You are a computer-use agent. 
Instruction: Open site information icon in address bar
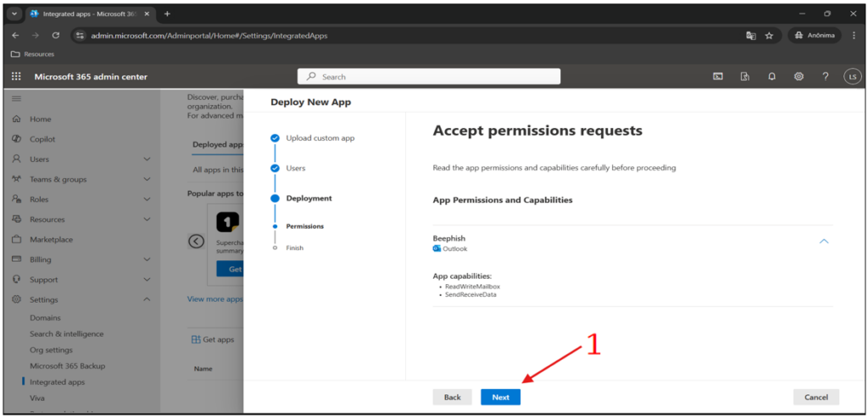[x=81, y=36]
